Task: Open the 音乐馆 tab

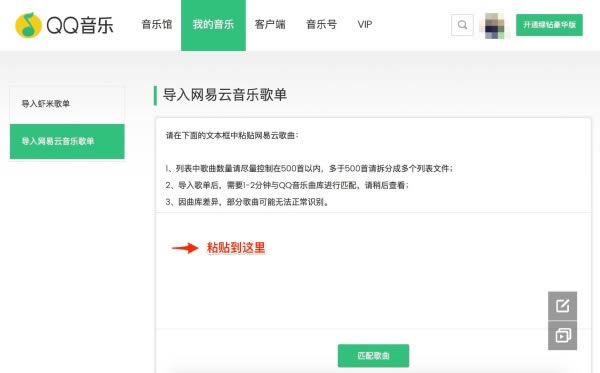Action: pyautogui.click(x=157, y=24)
